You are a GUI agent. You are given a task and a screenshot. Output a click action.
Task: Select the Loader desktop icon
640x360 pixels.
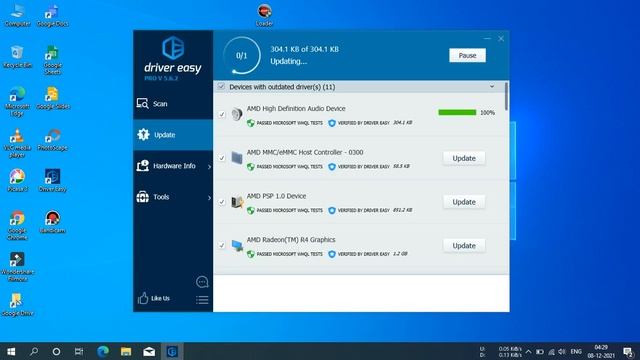264,16
